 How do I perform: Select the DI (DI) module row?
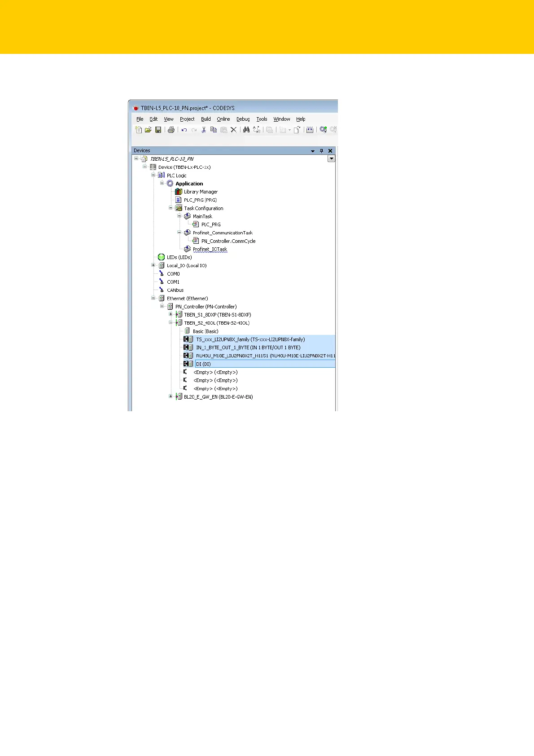click(265, 364)
